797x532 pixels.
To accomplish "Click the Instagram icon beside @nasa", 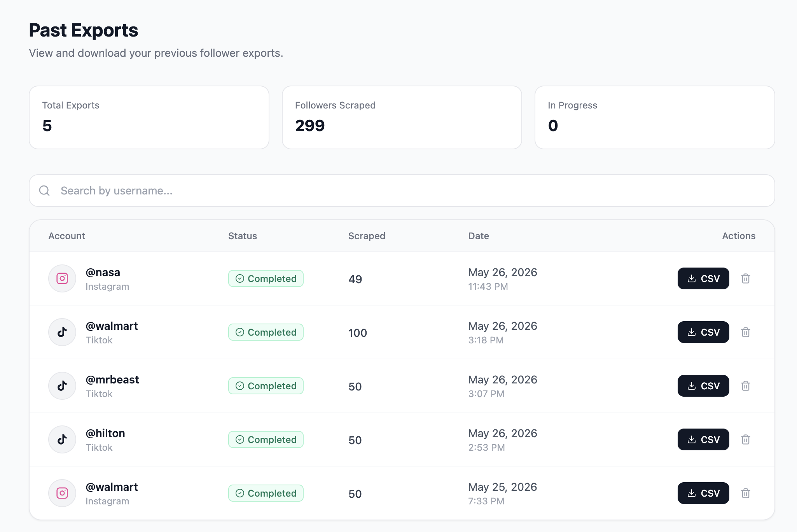I will 62,278.
